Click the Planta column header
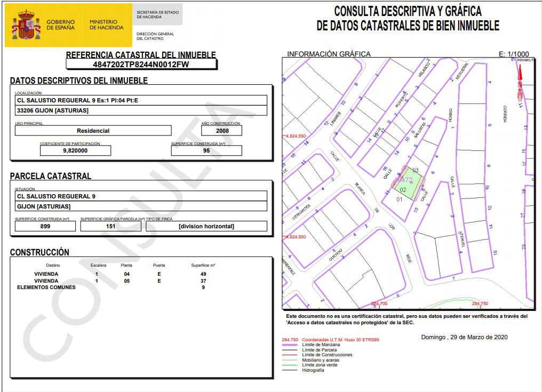Screen dimensions: 542x392 click(126, 265)
